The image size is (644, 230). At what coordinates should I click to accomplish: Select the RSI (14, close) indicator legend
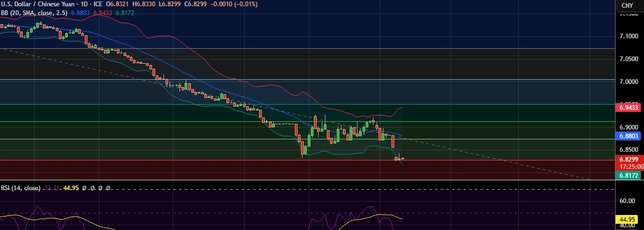(21, 188)
